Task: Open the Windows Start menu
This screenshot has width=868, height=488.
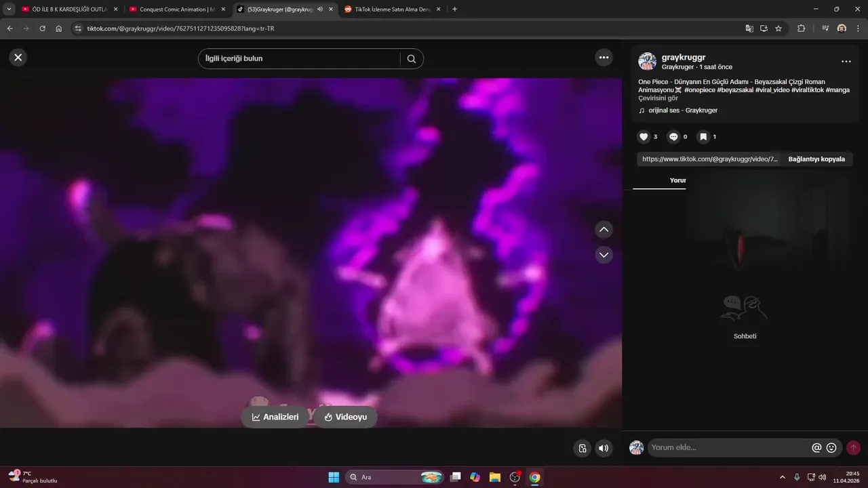Action: pyautogui.click(x=334, y=477)
